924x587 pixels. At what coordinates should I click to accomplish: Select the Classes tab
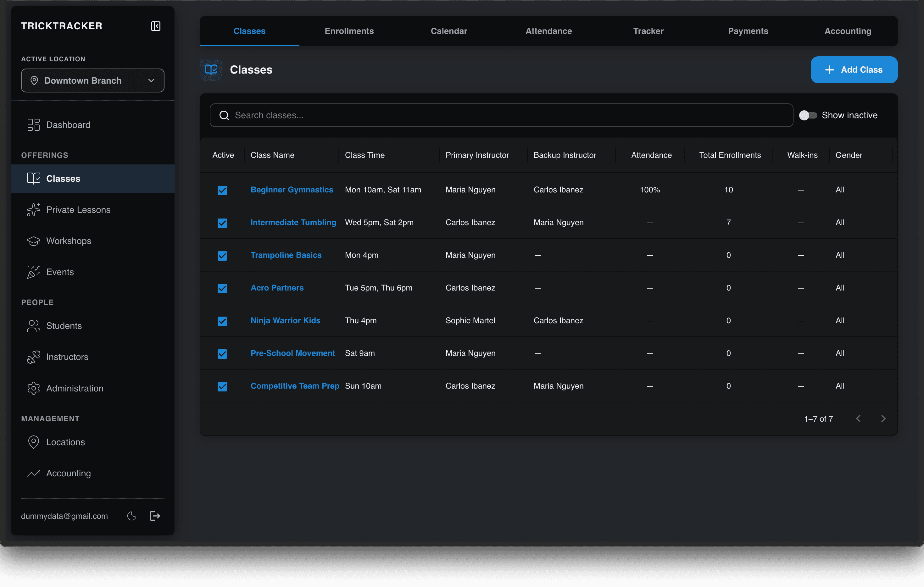pyautogui.click(x=249, y=31)
